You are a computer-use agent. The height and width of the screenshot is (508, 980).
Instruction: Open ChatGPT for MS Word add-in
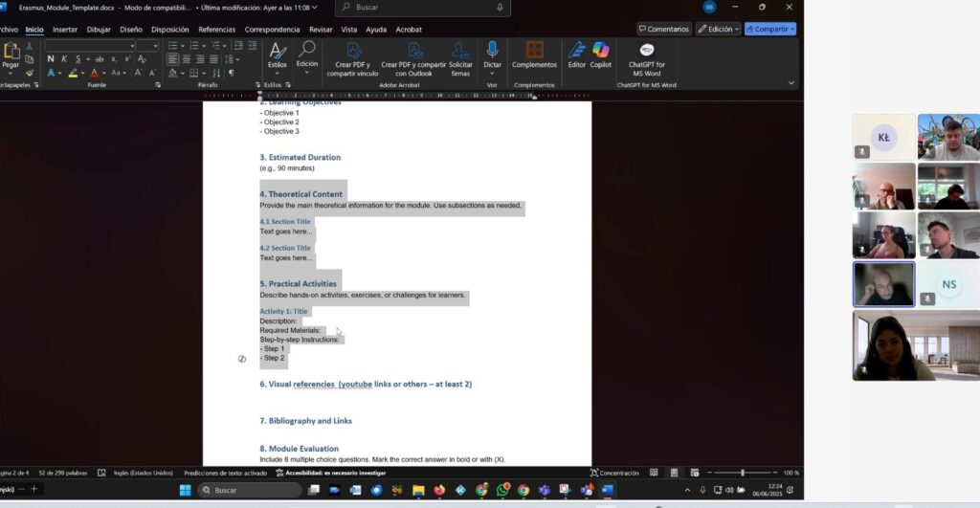pyautogui.click(x=646, y=59)
